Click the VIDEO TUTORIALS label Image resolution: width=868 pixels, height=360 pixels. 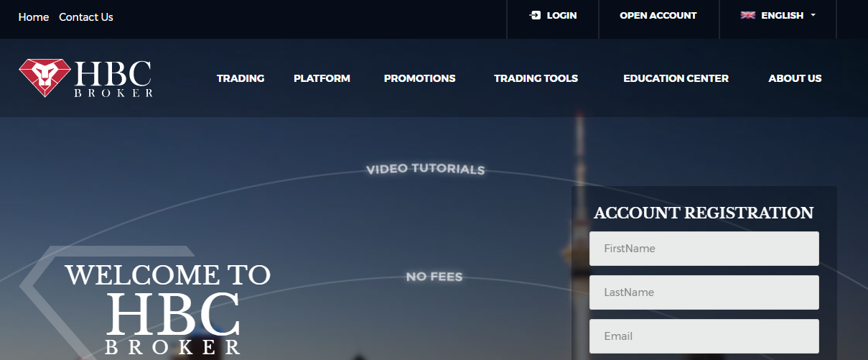coord(426,170)
